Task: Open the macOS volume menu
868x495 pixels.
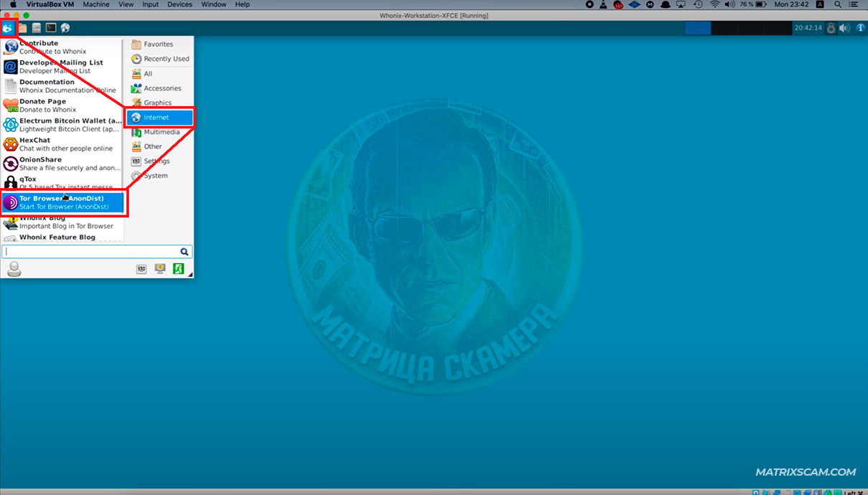Action: [730, 4]
